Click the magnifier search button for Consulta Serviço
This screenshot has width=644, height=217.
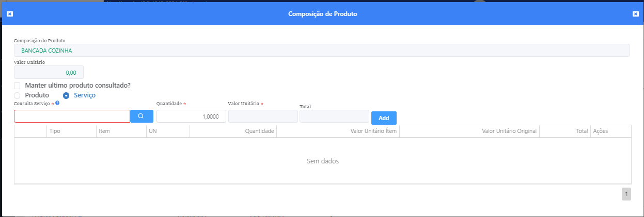(142, 116)
